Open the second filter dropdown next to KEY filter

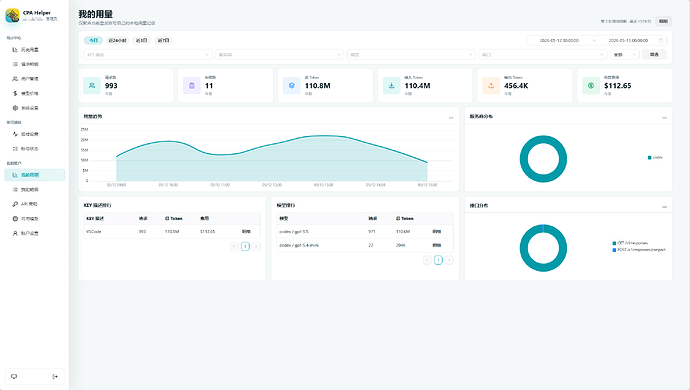point(279,55)
